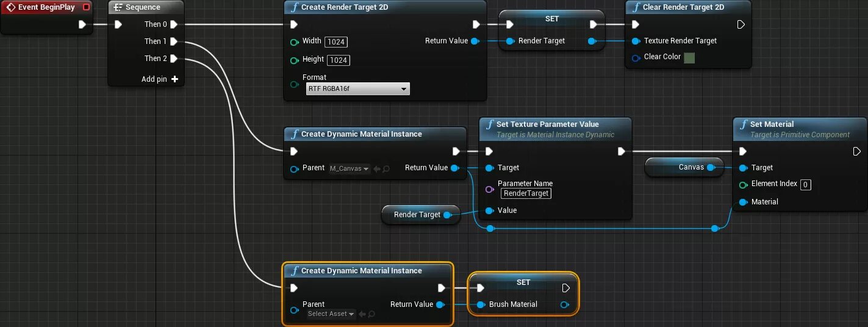
Task: Click the Element Index field showing 0
Action: [806, 184]
